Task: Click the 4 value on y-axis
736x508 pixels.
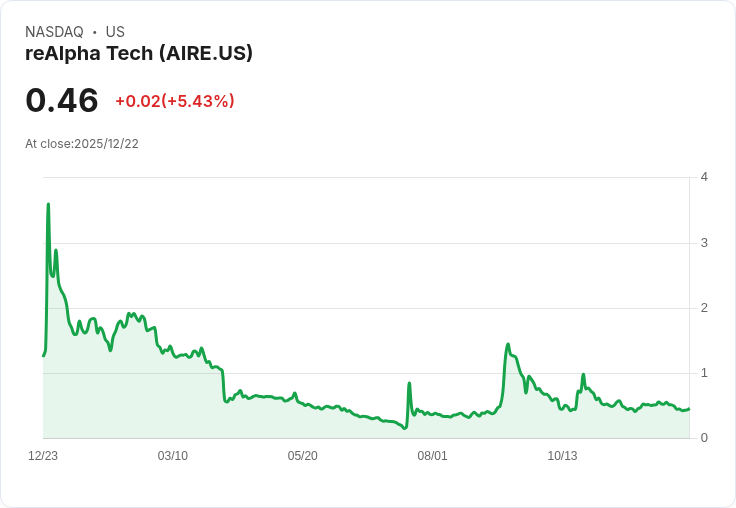Action: coord(704,177)
